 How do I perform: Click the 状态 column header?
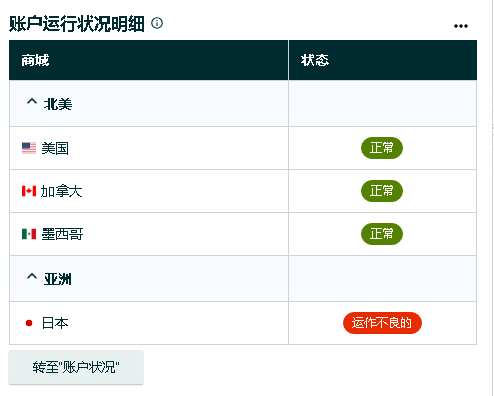(x=383, y=60)
